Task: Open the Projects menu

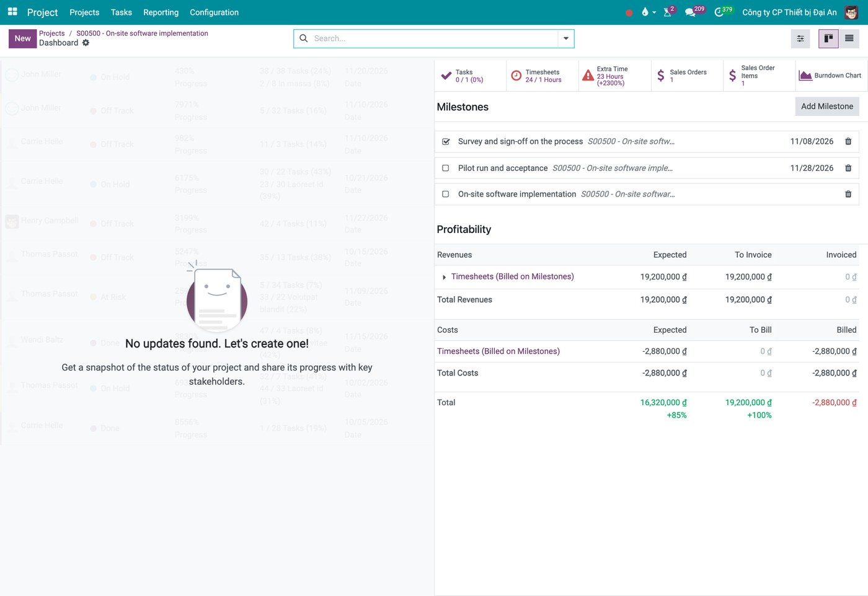Action: [x=84, y=12]
